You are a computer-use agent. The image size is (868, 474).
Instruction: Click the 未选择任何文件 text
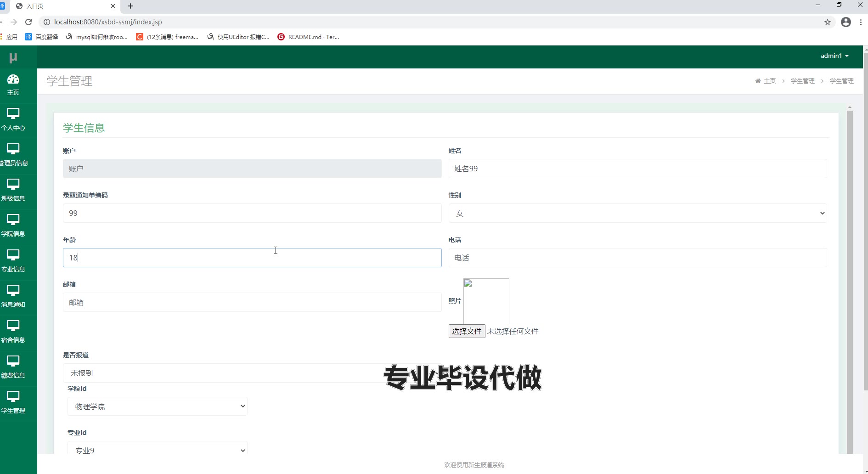513,331
